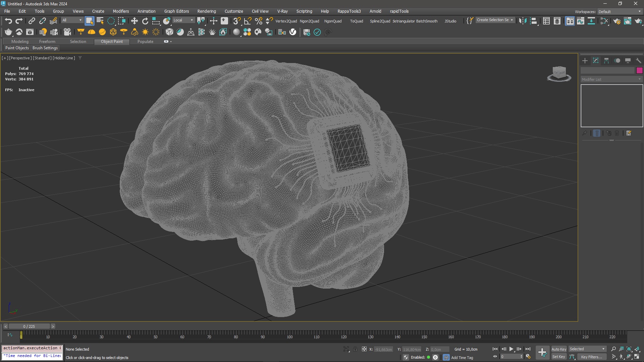Screen dimensions: 644x362
Task: Click the Teapot primitive icon
Action: point(8,32)
